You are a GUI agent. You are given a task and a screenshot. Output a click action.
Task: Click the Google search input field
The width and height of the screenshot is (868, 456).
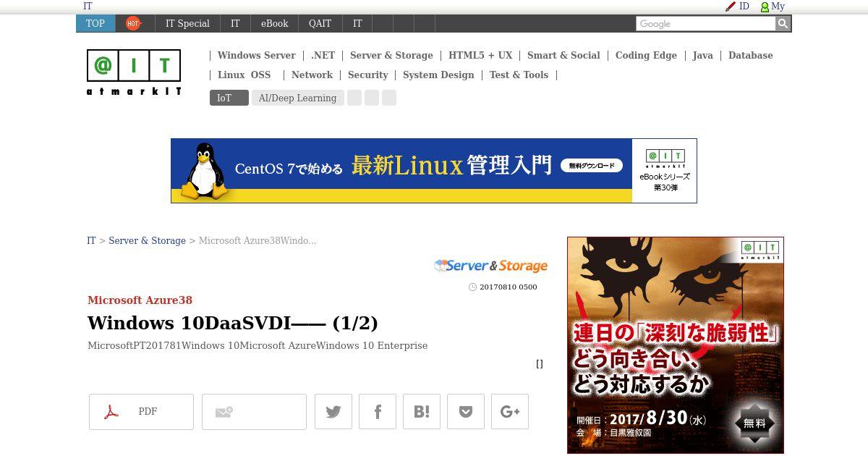tap(705, 24)
